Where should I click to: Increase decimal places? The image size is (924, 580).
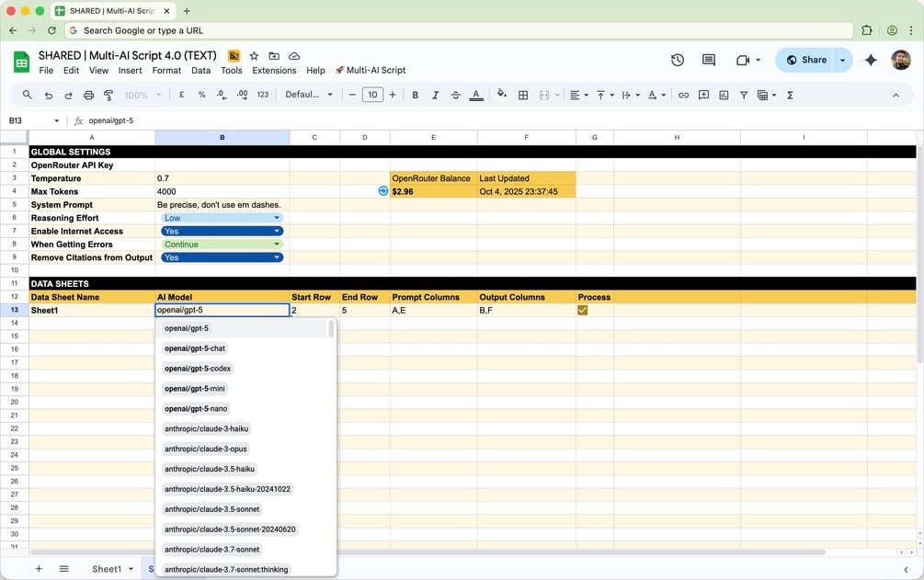click(242, 95)
